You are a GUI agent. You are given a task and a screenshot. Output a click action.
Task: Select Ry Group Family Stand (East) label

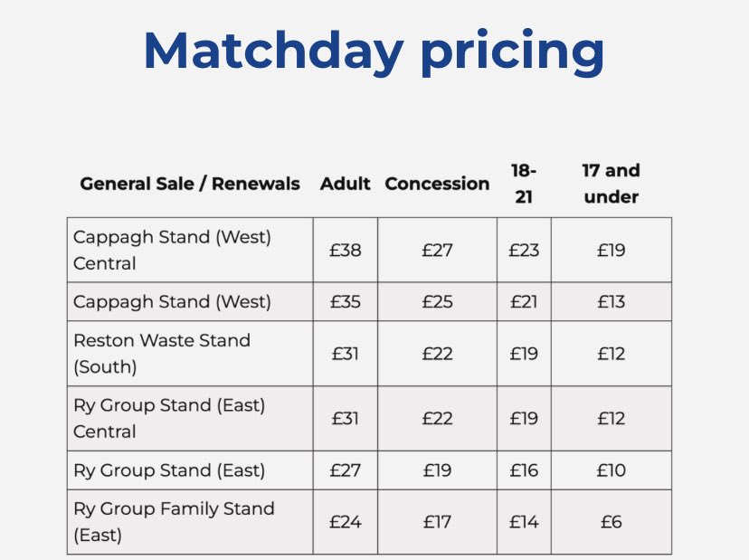[174, 522]
